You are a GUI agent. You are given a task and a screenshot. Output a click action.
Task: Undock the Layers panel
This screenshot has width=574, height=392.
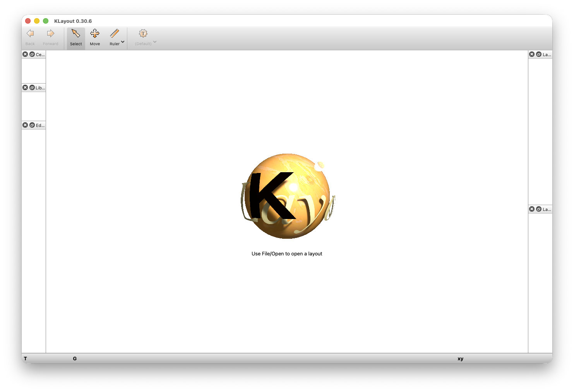tap(539, 54)
